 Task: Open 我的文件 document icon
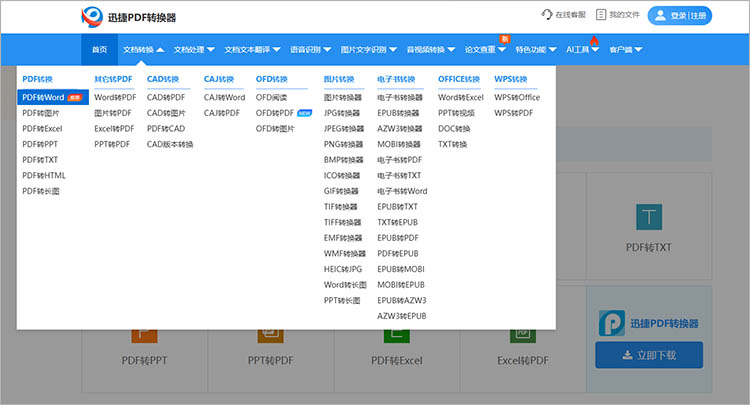(x=601, y=15)
